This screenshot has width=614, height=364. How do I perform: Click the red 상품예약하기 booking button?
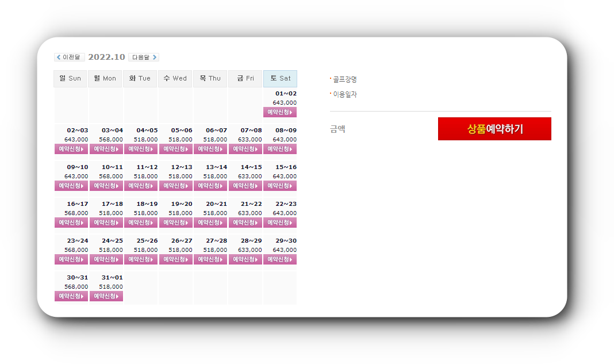click(x=494, y=129)
